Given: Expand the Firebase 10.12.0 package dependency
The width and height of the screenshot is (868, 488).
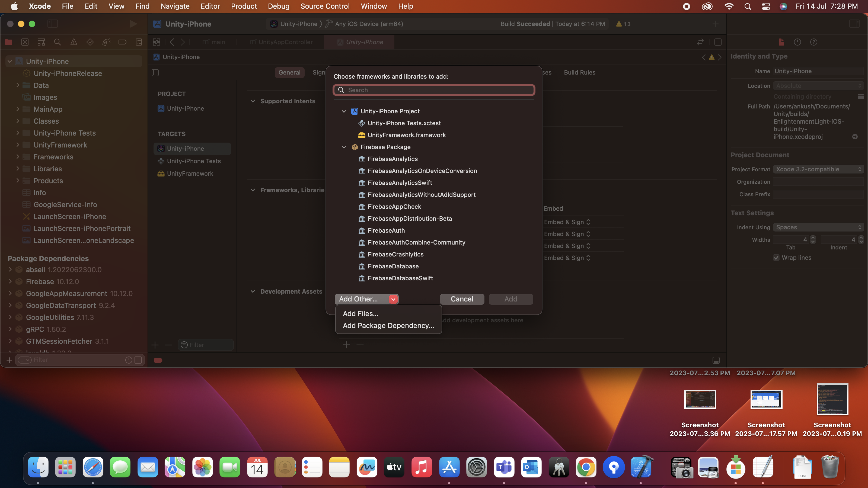Looking at the screenshot, I should [10, 282].
